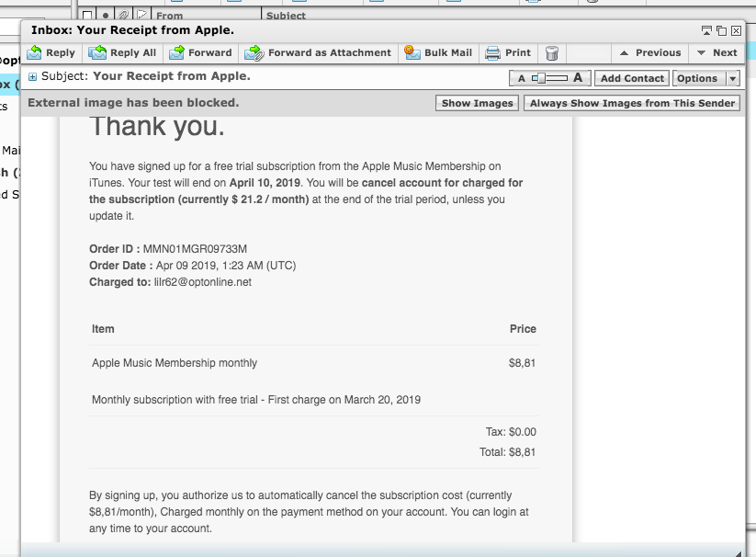Reply to the Apple receipt email
Image resolution: width=756 pixels, height=557 pixels.
[51, 52]
